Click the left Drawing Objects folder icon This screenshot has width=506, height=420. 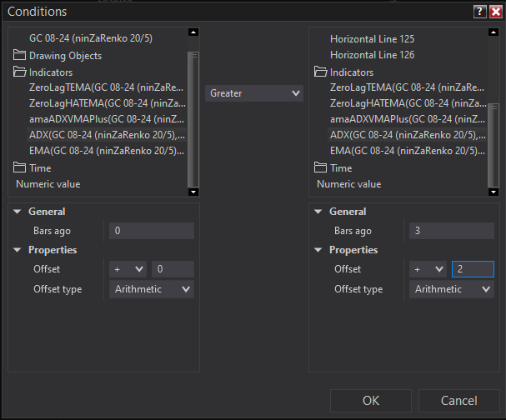(21, 56)
